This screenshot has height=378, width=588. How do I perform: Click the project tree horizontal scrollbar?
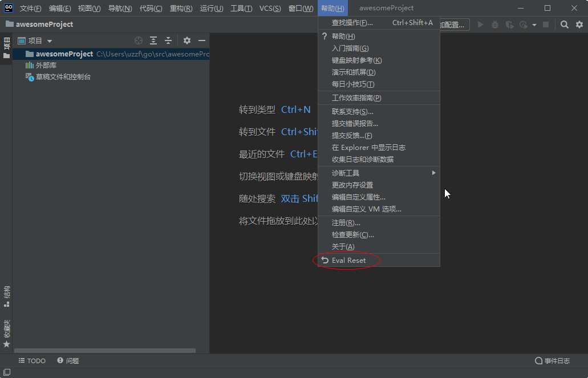105,351
